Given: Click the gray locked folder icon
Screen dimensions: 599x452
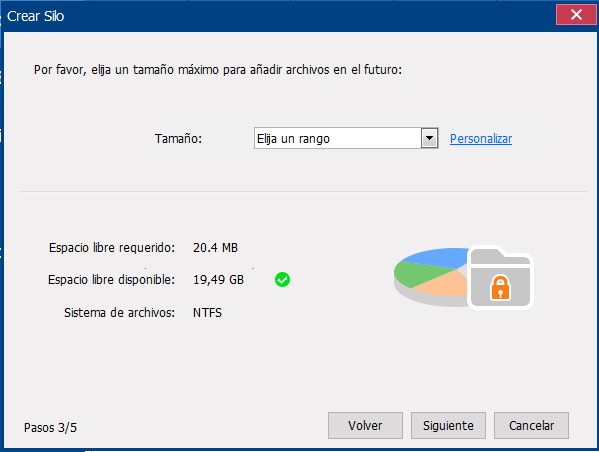Looking at the screenshot, I should (x=500, y=277).
